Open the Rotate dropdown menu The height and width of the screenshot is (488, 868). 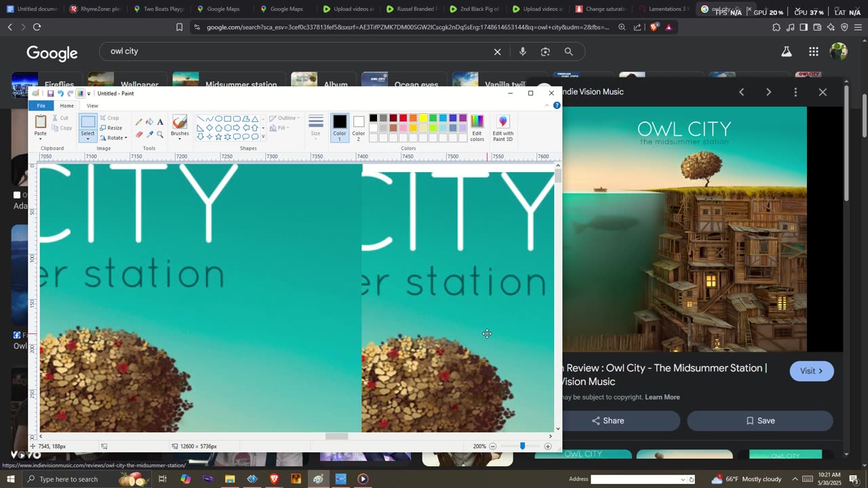coord(113,138)
